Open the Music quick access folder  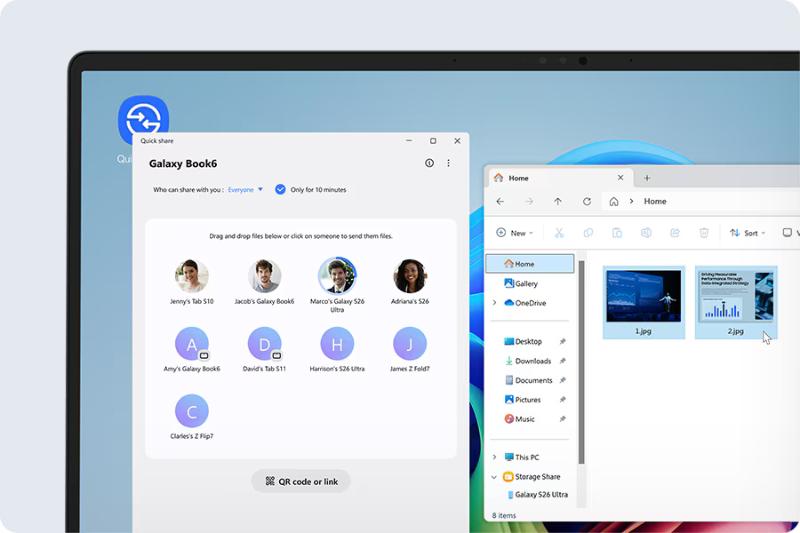click(x=519, y=419)
